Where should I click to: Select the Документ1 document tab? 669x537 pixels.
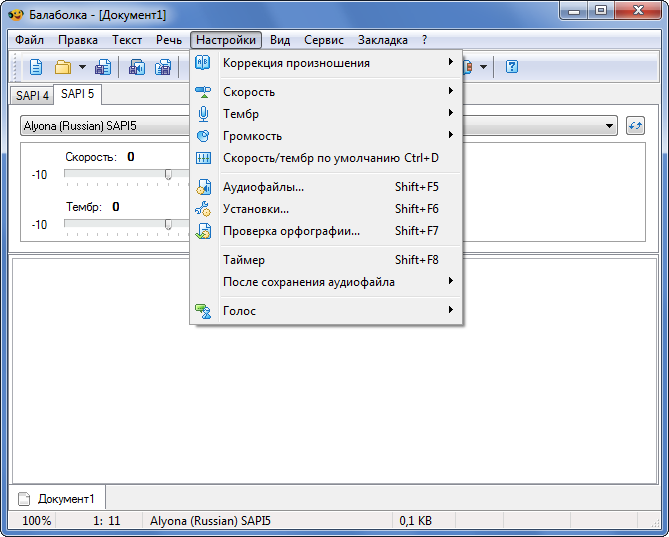57,499
